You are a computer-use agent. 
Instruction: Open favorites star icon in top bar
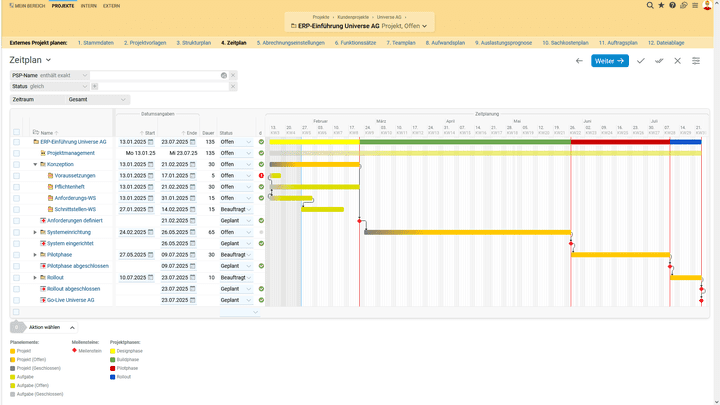[662, 5]
